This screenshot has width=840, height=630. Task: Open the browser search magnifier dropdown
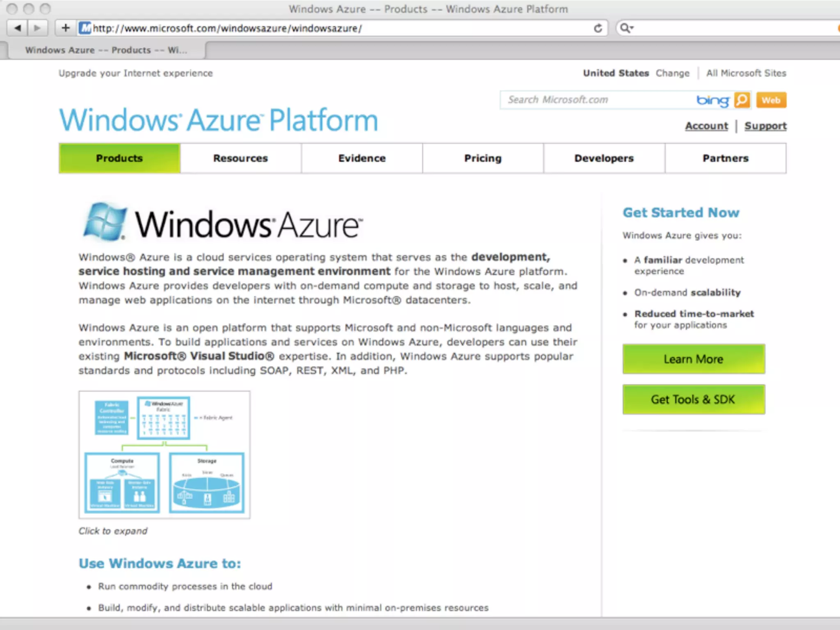[626, 28]
